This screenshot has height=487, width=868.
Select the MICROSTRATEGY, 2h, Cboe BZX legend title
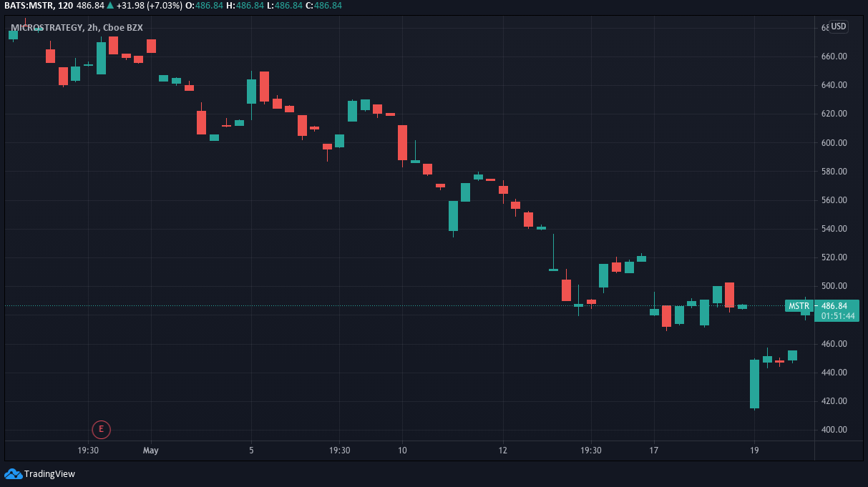[77, 28]
